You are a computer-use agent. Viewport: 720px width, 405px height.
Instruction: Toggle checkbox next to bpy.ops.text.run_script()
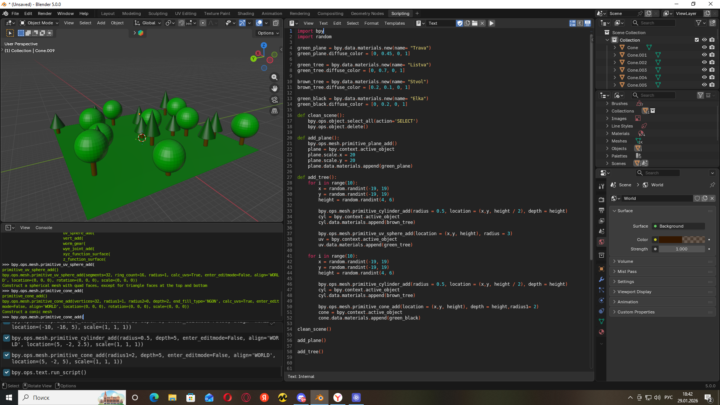[7, 372]
